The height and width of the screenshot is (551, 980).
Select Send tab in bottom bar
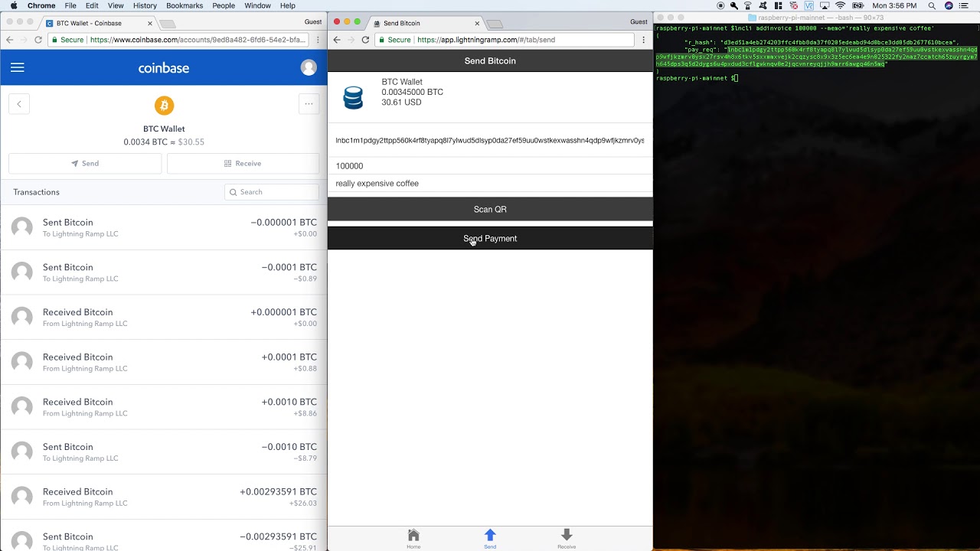point(490,538)
